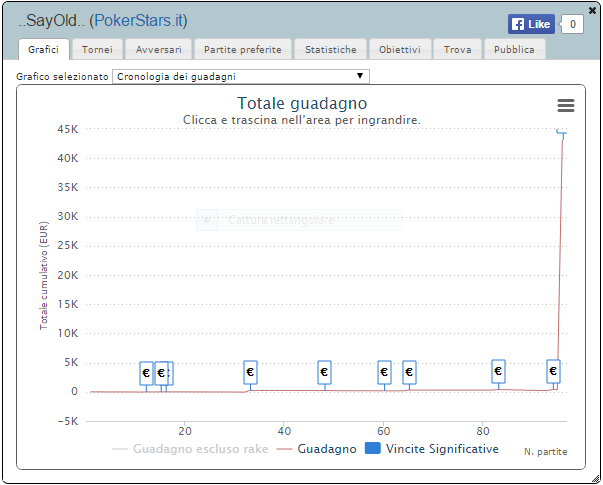Open the Trova tab
This screenshot has height=485, width=603.
pyautogui.click(x=457, y=49)
